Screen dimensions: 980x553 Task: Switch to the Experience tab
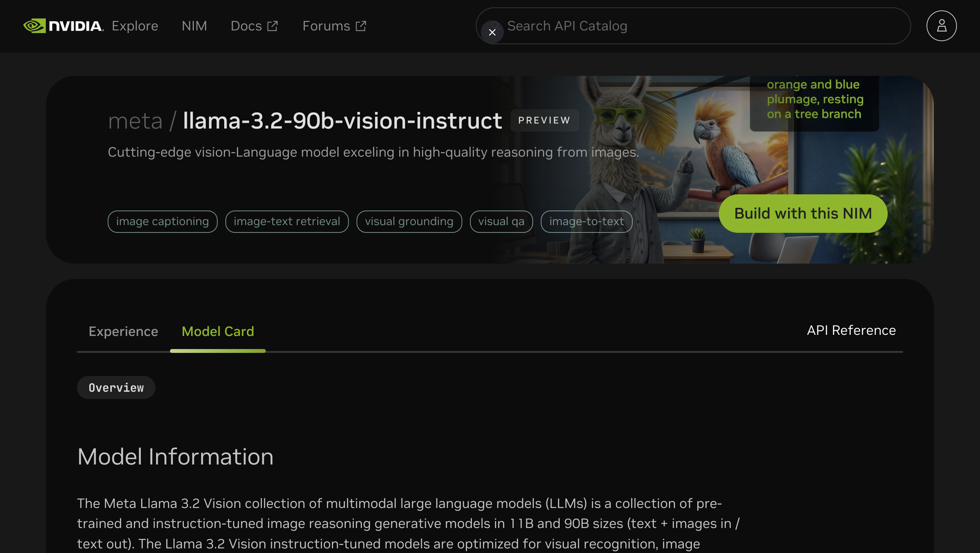(123, 331)
